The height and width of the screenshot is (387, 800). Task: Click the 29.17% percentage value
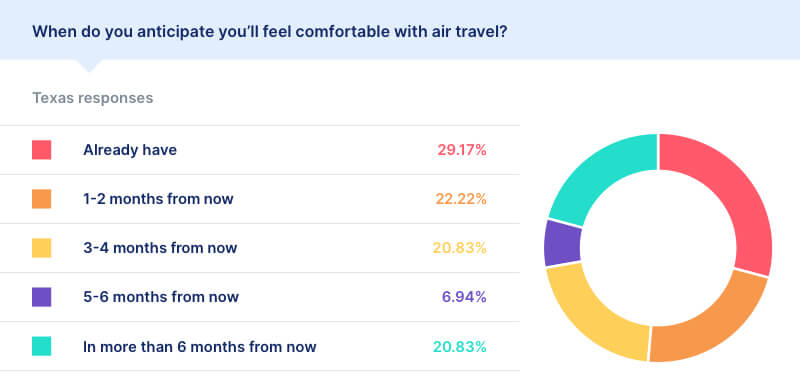pos(462,150)
